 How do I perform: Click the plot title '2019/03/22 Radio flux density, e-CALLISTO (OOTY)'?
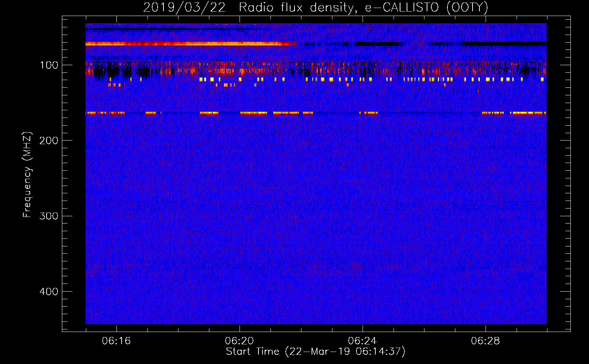point(316,8)
